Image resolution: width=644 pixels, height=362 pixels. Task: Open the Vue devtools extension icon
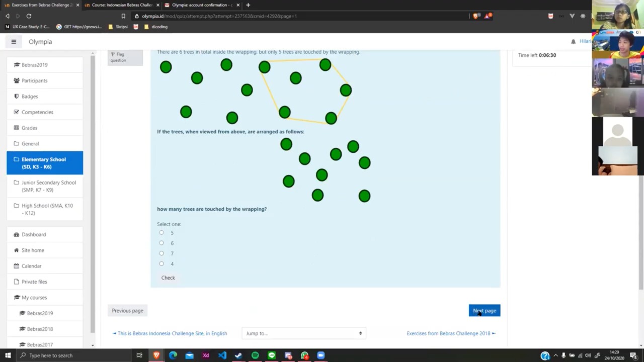(572, 16)
